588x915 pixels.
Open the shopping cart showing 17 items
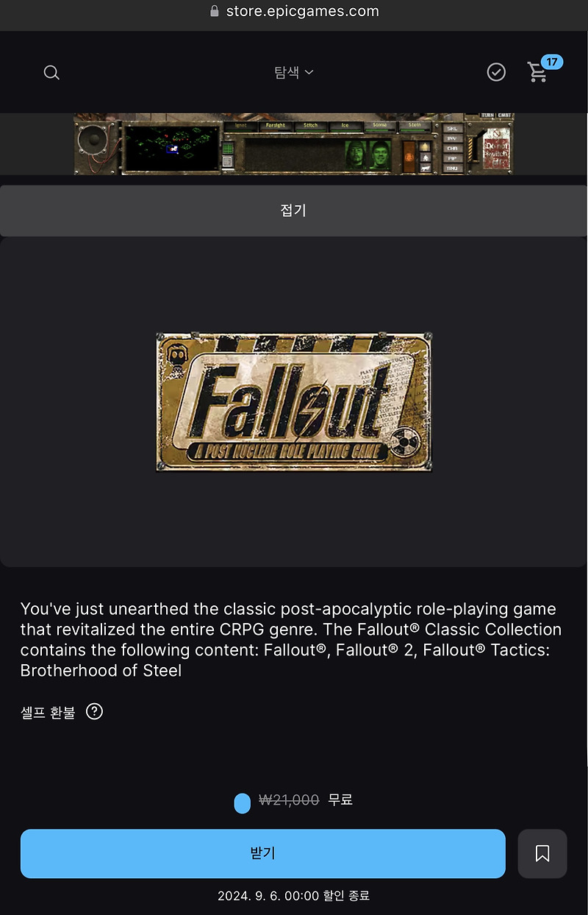pyautogui.click(x=539, y=72)
